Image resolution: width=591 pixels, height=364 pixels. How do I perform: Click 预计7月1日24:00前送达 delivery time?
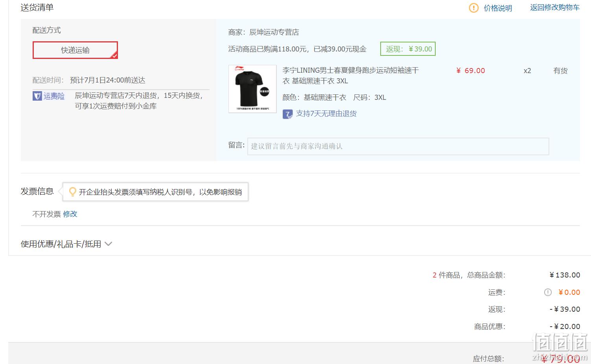pyautogui.click(x=108, y=80)
